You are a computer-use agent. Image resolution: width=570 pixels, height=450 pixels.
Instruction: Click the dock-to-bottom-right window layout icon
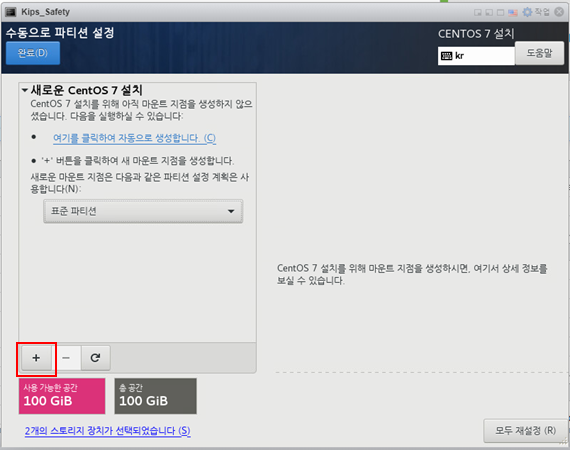pyautogui.click(x=478, y=13)
